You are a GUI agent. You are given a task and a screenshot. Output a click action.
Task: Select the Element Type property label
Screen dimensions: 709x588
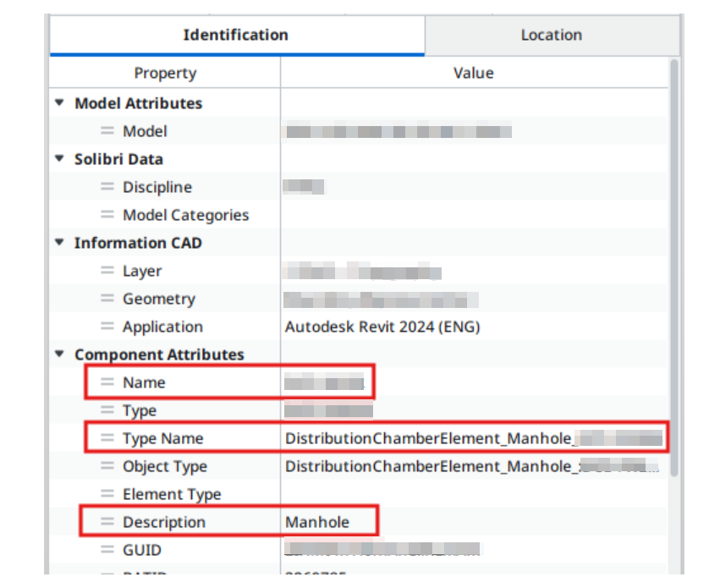click(172, 494)
